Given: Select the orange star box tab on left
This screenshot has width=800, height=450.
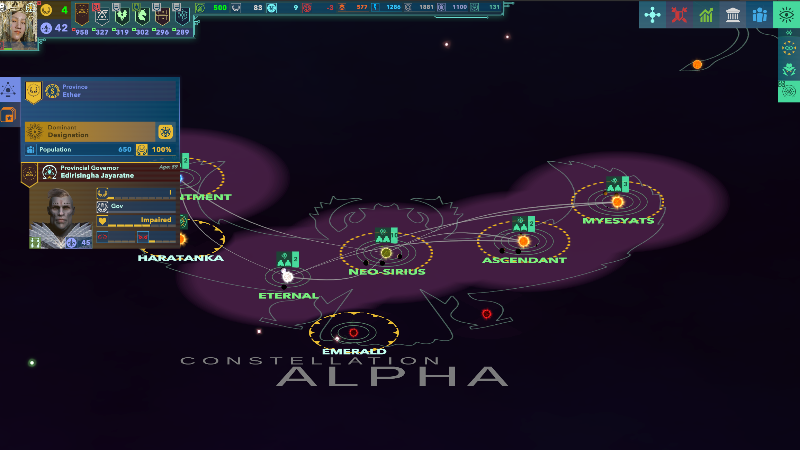Looking at the screenshot, I should [x=9, y=115].
